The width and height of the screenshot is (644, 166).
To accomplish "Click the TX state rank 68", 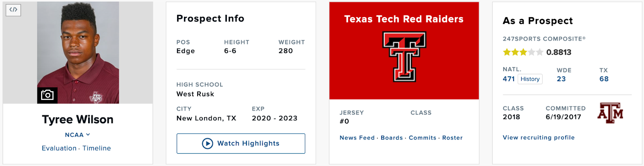I will [x=604, y=79].
